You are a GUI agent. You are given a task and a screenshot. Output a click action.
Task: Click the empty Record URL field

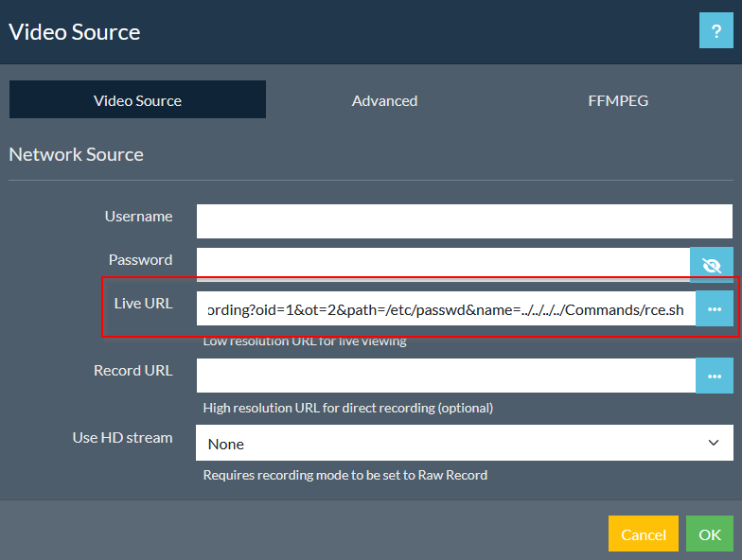coord(445,376)
